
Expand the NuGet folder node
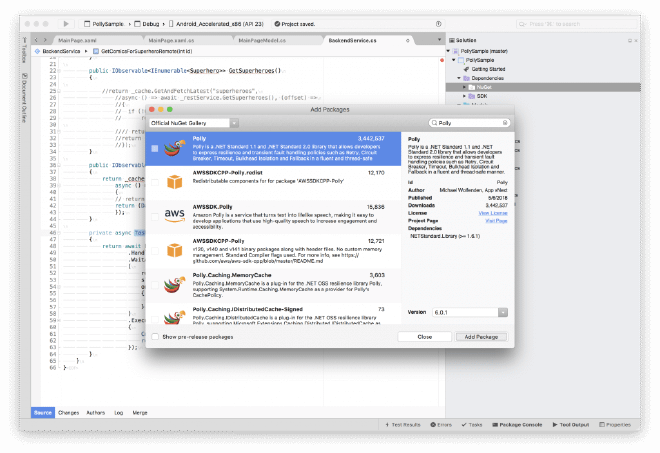coord(465,87)
